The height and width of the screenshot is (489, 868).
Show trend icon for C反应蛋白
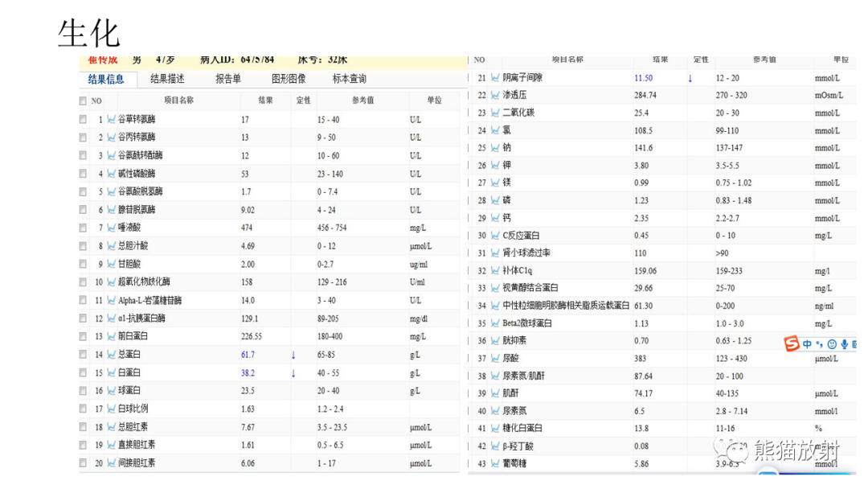pyautogui.click(x=495, y=236)
